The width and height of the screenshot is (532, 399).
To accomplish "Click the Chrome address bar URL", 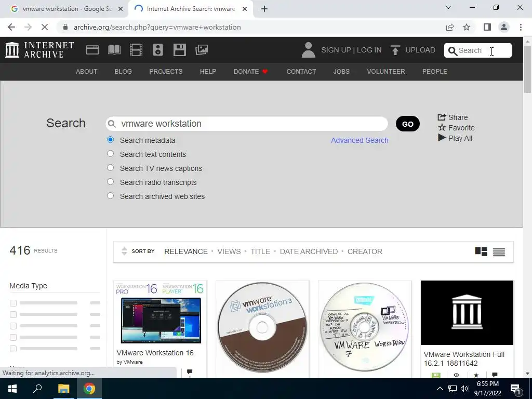I will click(x=157, y=27).
